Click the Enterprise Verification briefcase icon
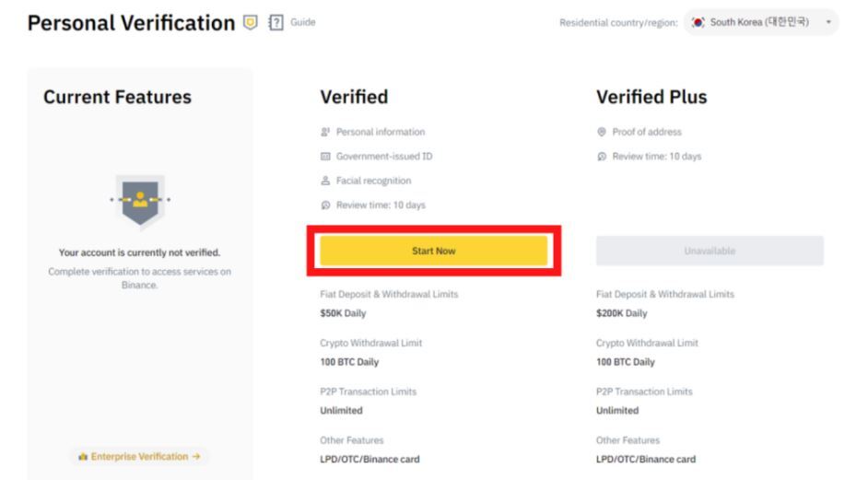868x480 pixels. point(83,457)
